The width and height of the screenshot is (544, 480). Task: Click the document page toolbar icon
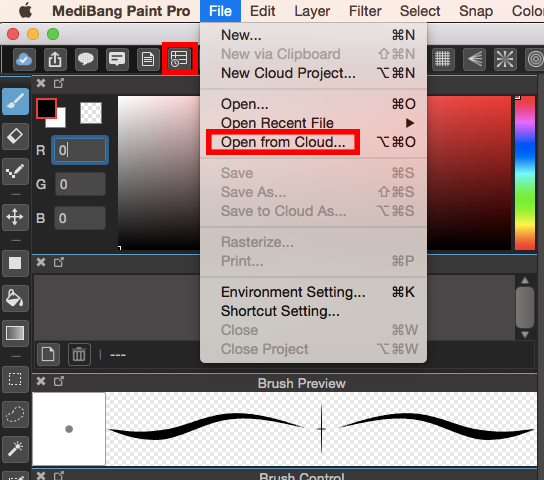148,59
